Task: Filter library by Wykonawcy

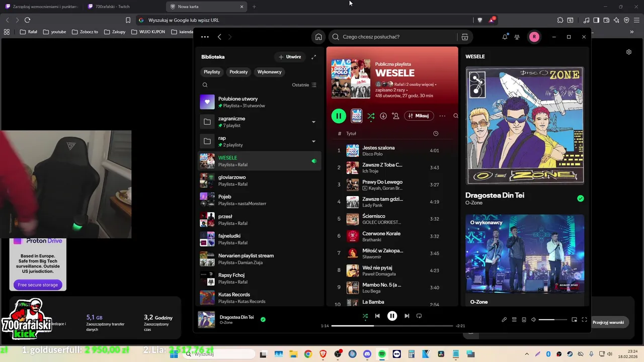Action: pyautogui.click(x=269, y=72)
